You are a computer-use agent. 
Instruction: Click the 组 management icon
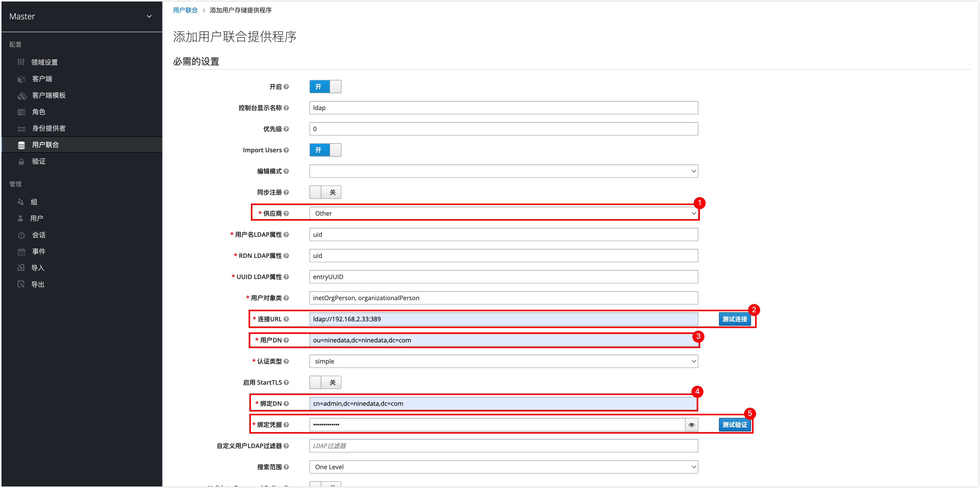[x=21, y=202]
